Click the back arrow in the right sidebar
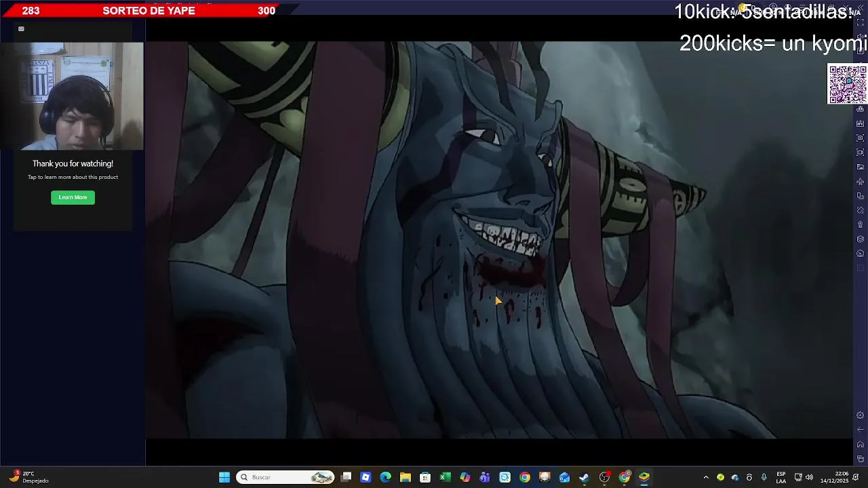The image size is (868, 488). (x=861, y=429)
